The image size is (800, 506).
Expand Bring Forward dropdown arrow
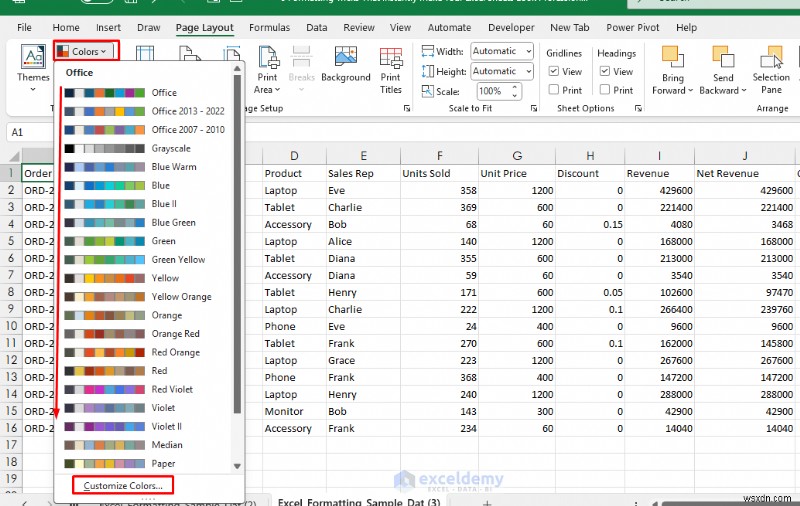click(x=690, y=90)
